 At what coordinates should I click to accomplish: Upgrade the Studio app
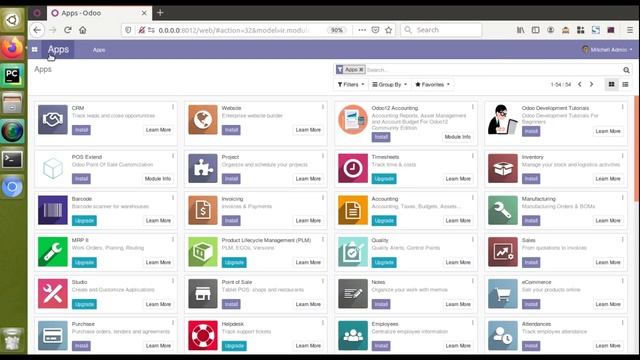tap(84, 304)
